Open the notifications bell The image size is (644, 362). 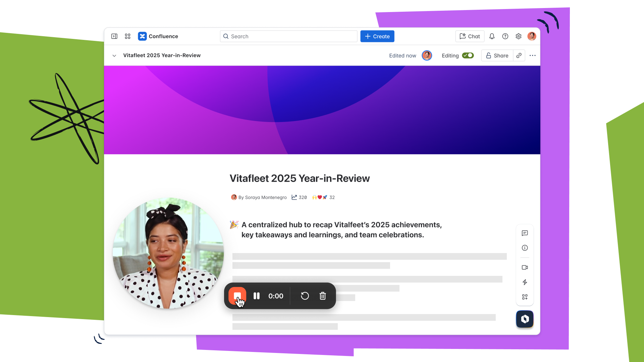pos(492,36)
